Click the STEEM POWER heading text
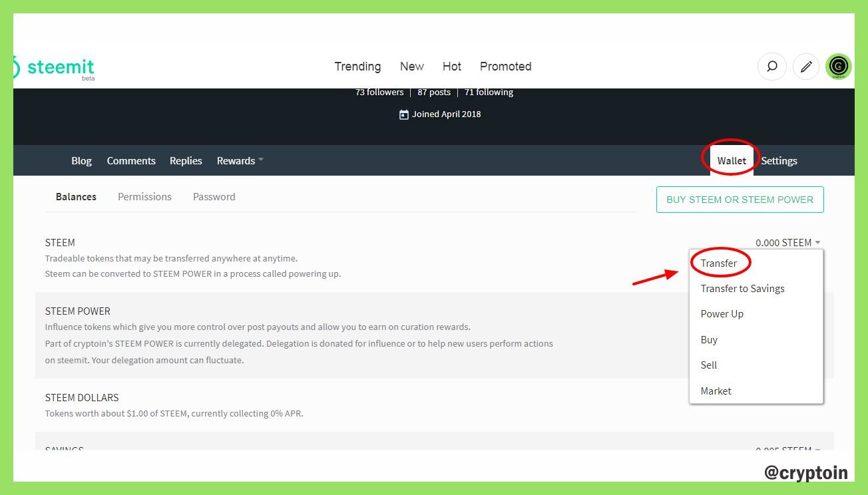This screenshot has height=495, width=868. 78,311
